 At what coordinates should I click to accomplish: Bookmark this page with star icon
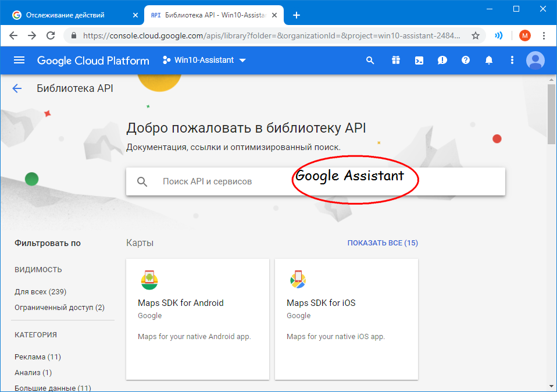pos(475,35)
